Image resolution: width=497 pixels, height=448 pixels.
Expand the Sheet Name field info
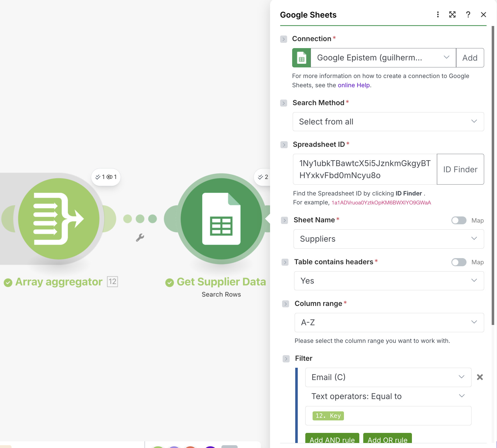click(284, 220)
